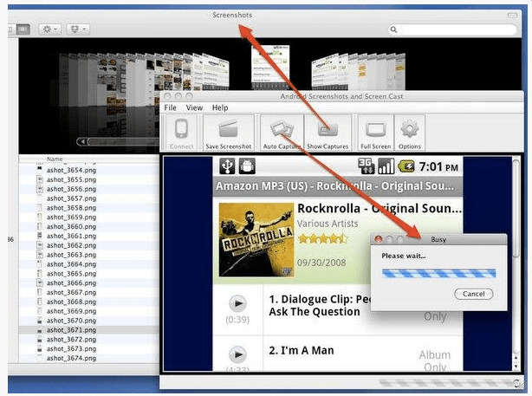Image resolution: width=532 pixels, height=396 pixels.
Task: Open the Finder action gear dropdown
Action: [49, 29]
